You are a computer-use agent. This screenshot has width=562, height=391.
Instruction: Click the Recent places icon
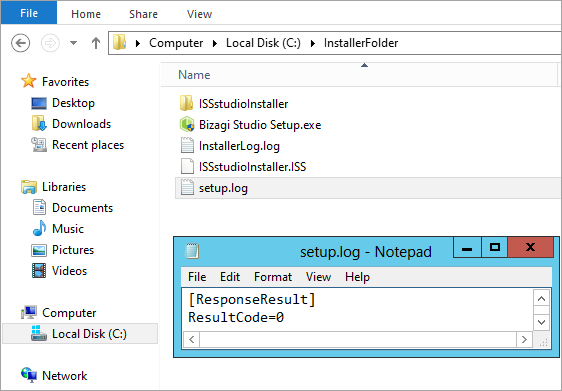coord(39,144)
